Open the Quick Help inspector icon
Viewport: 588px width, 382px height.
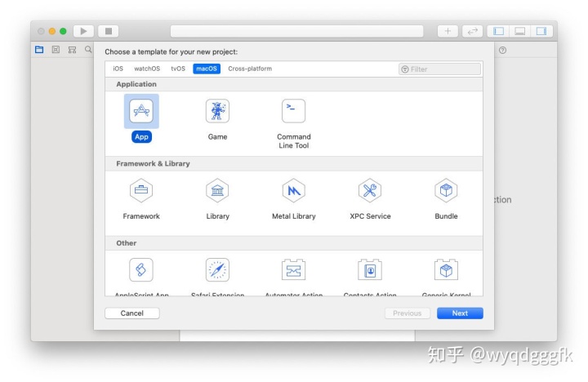click(502, 51)
